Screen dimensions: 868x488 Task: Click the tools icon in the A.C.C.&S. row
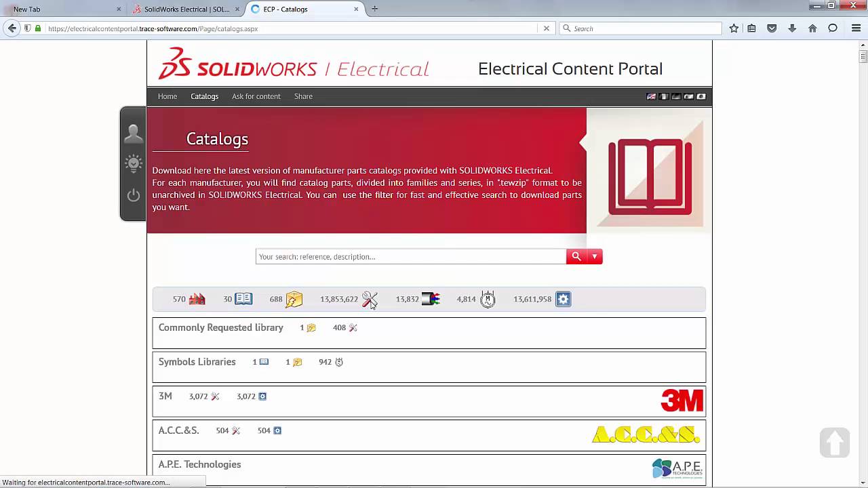pos(236,430)
